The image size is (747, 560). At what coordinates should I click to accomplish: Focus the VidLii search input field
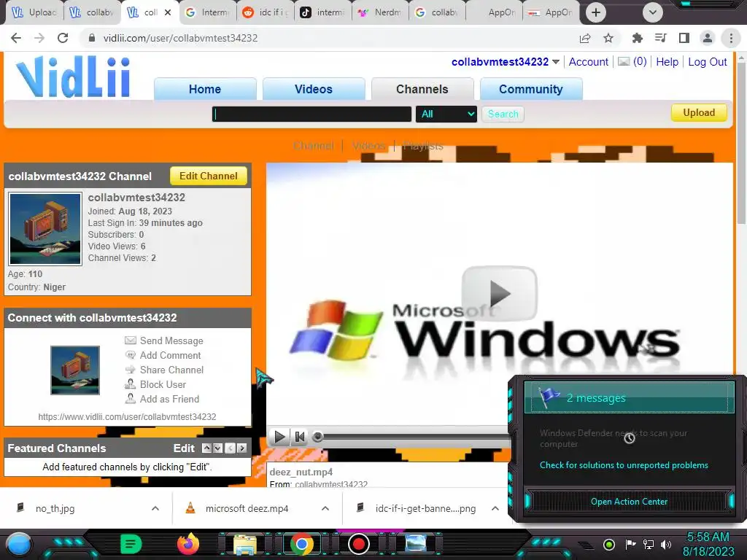coord(311,114)
